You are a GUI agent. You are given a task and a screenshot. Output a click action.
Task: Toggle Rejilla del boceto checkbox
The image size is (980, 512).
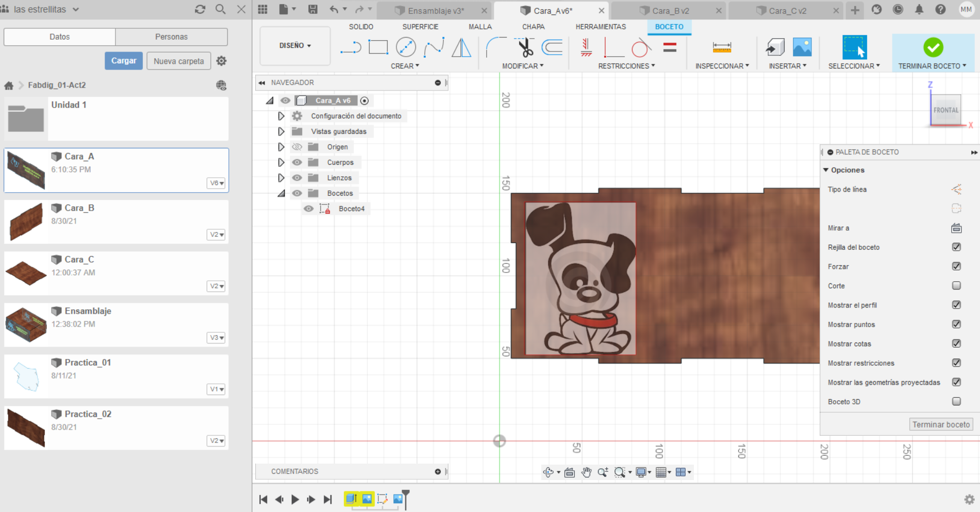pyautogui.click(x=956, y=247)
